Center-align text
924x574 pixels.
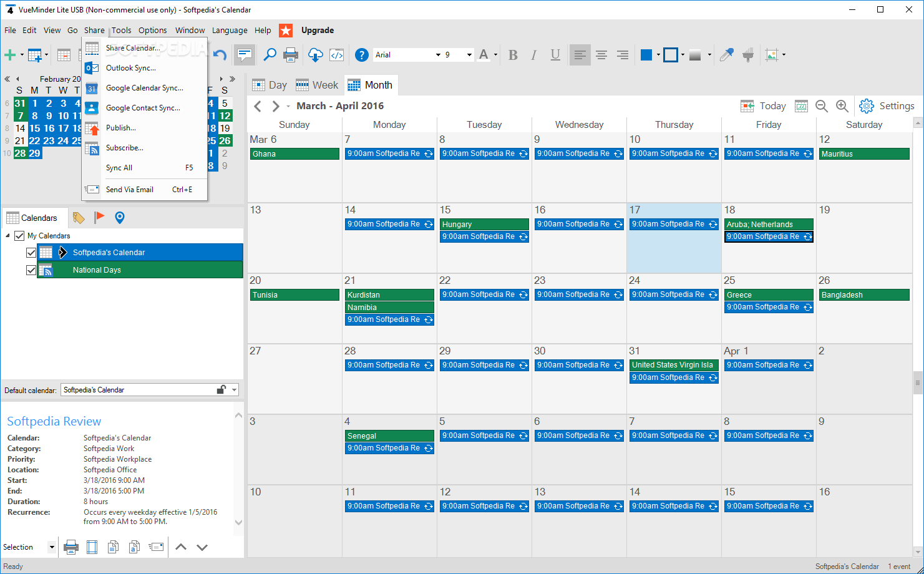click(601, 55)
